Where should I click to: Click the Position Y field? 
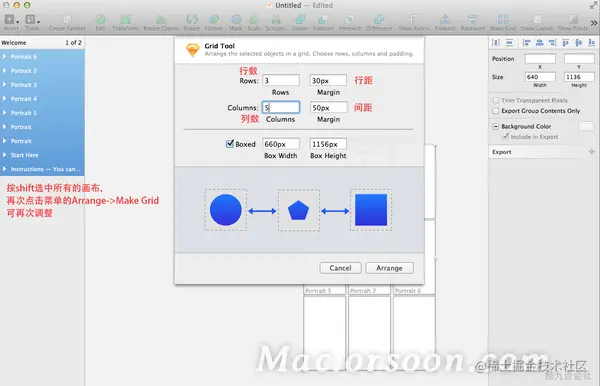coord(579,59)
